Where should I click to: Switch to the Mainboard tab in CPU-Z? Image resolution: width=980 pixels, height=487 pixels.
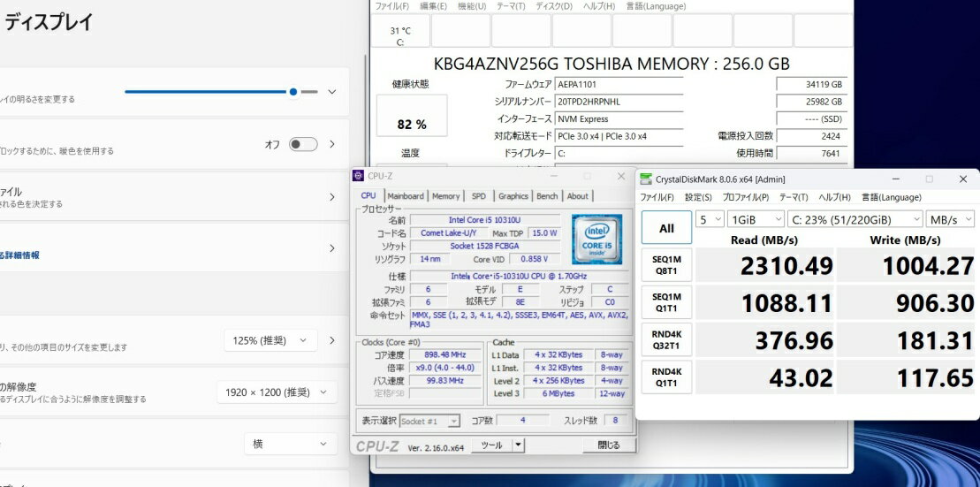tap(405, 196)
